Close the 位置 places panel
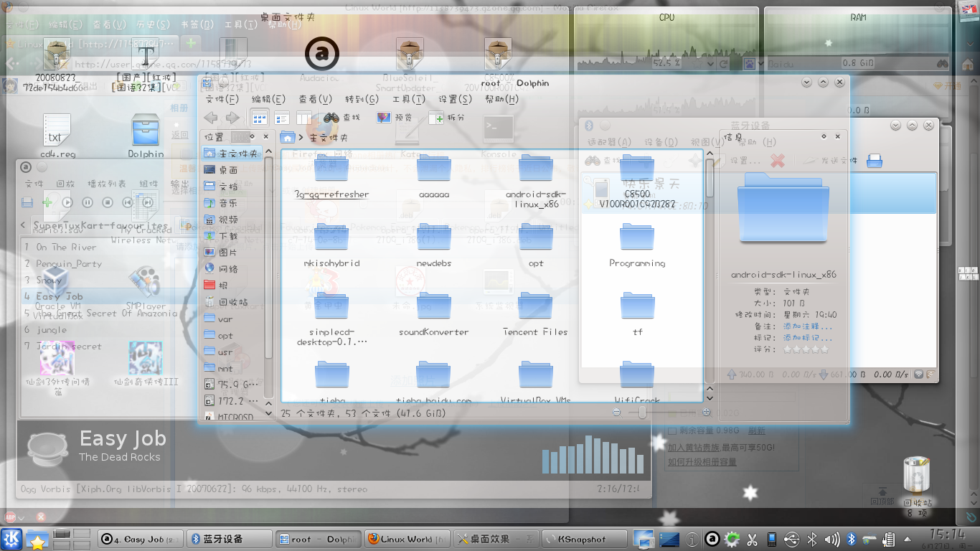980x551 pixels. click(265, 136)
